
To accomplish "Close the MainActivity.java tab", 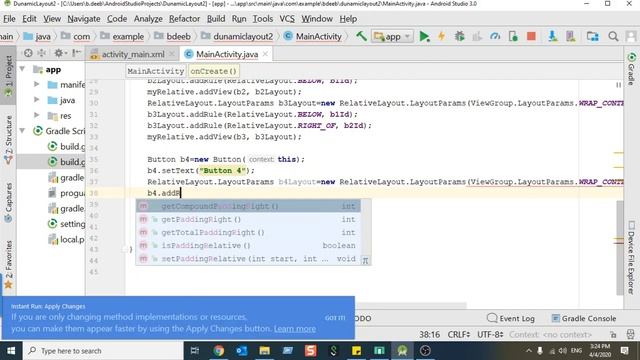I will 266,54.
